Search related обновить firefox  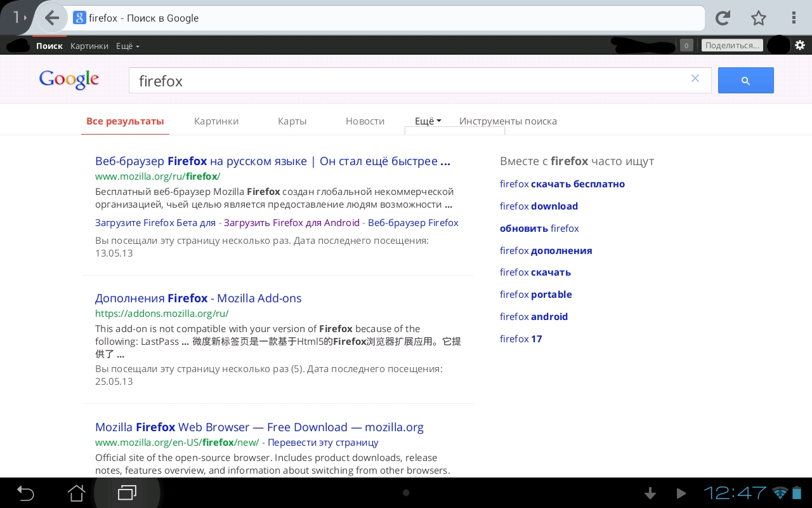(539, 229)
